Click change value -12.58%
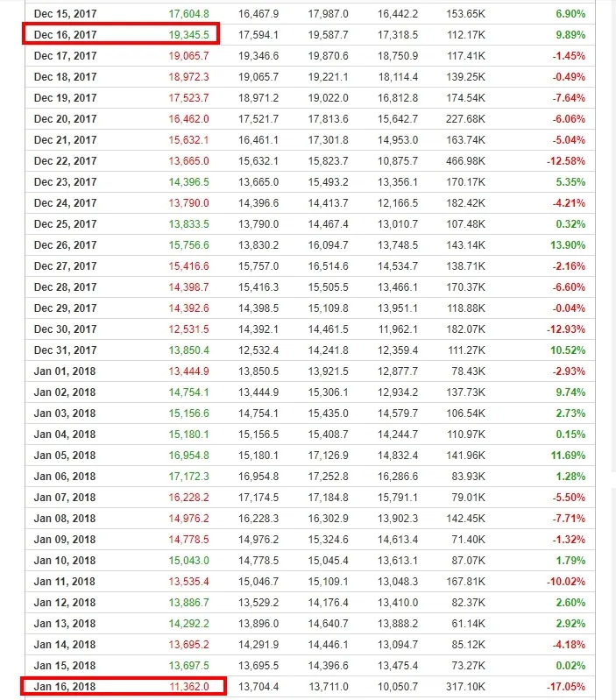 click(566, 160)
